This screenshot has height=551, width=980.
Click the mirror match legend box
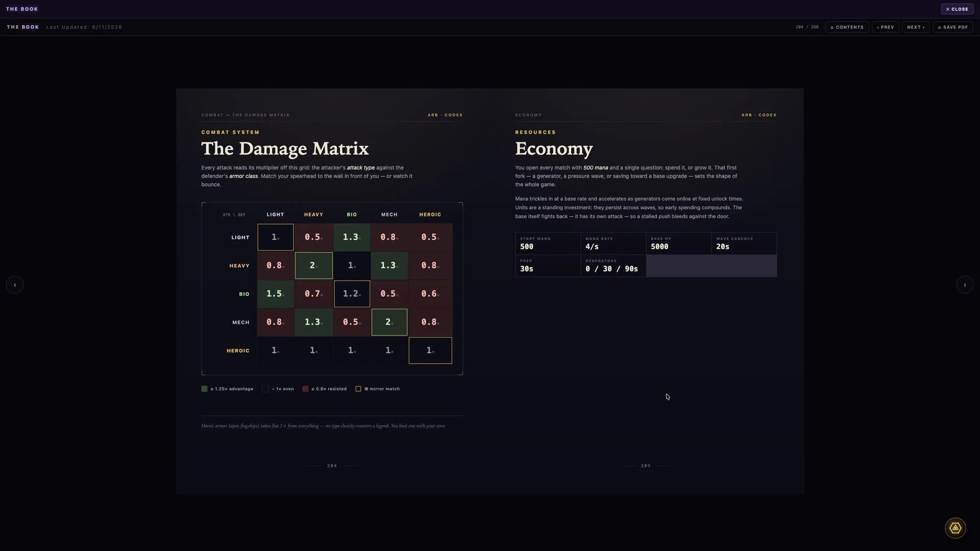[358, 389]
